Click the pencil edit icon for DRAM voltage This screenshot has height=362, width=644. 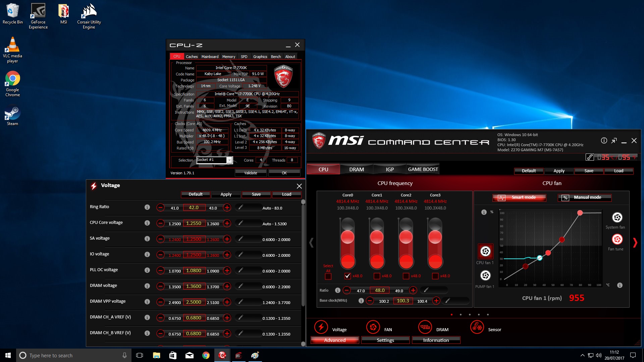click(240, 286)
